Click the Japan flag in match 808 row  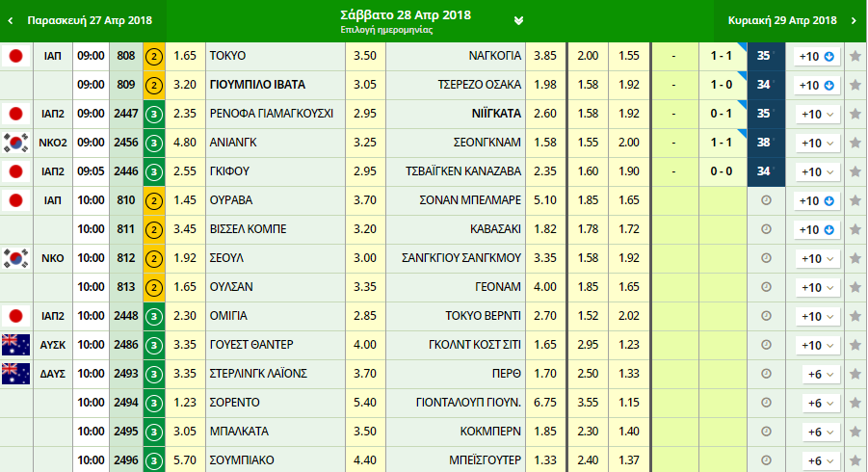coord(15,57)
